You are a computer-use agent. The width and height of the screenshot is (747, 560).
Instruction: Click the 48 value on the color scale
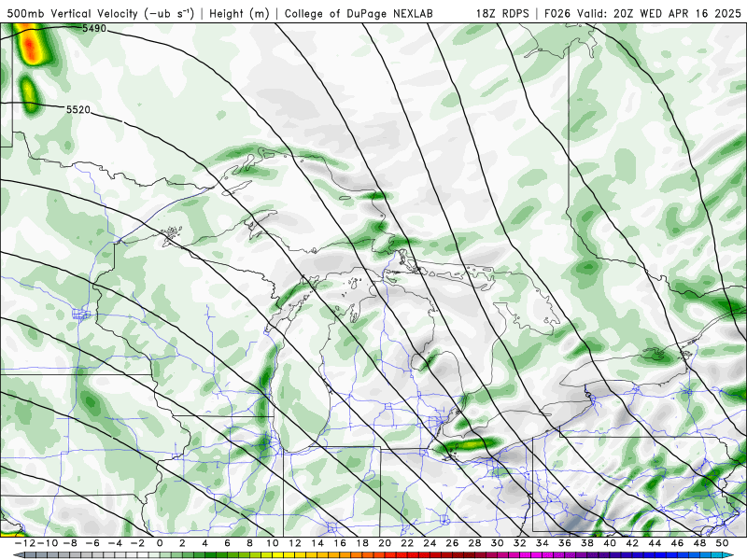[699, 543]
